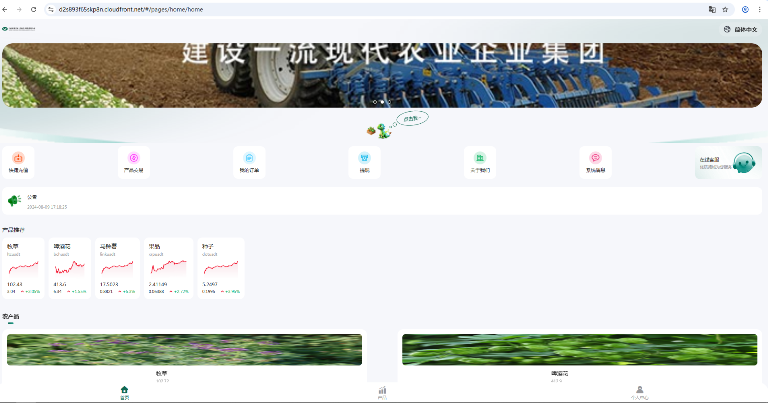Switch to the chart tab in bottom bar
This screenshot has width=768, height=403.
pyautogui.click(x=382, y=393)
